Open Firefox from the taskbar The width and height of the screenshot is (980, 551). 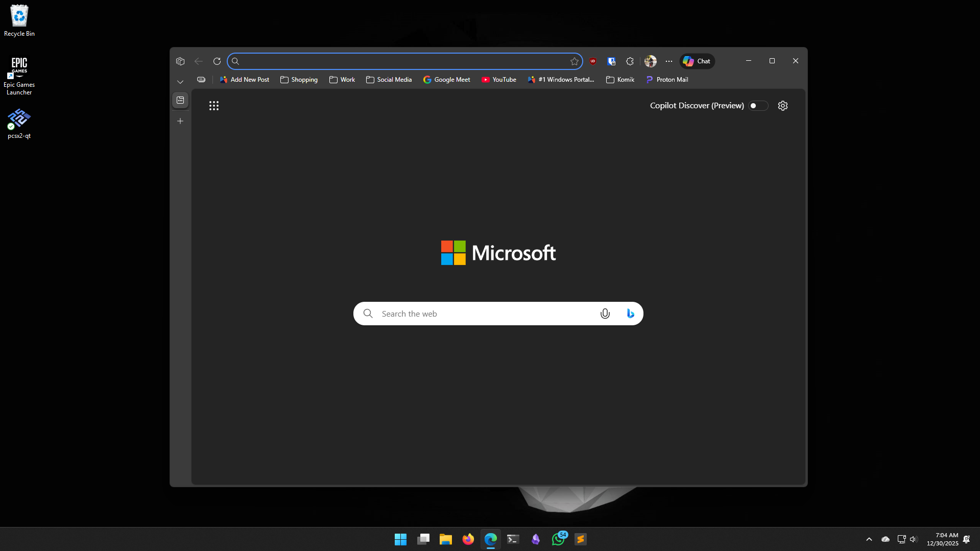[x=468, y=539]
